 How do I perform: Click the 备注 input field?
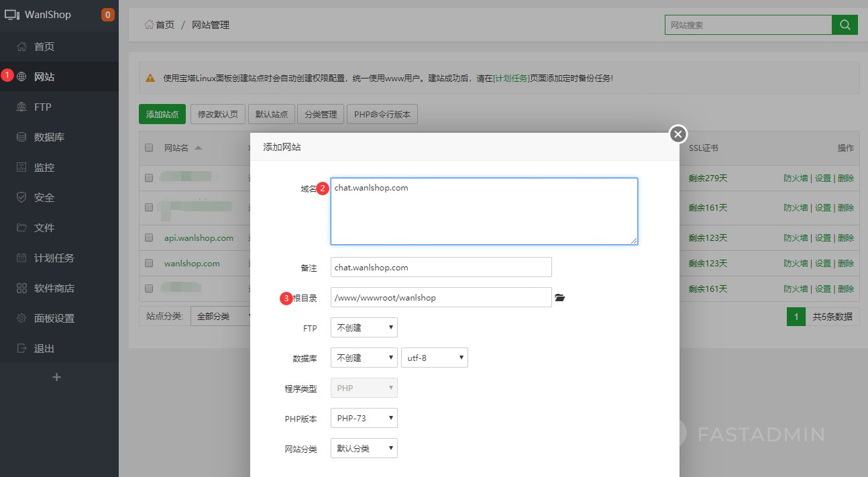coord(441,267)
